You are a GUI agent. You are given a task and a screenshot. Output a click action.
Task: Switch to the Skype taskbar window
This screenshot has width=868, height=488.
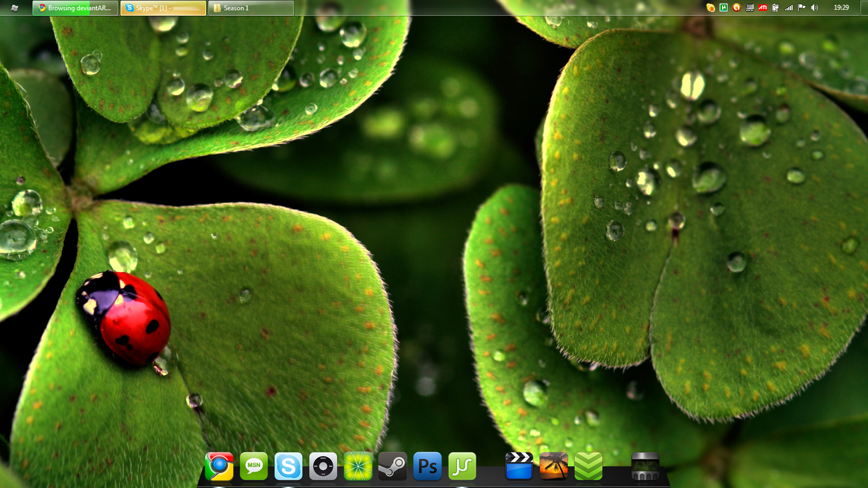tap(163, 8)
